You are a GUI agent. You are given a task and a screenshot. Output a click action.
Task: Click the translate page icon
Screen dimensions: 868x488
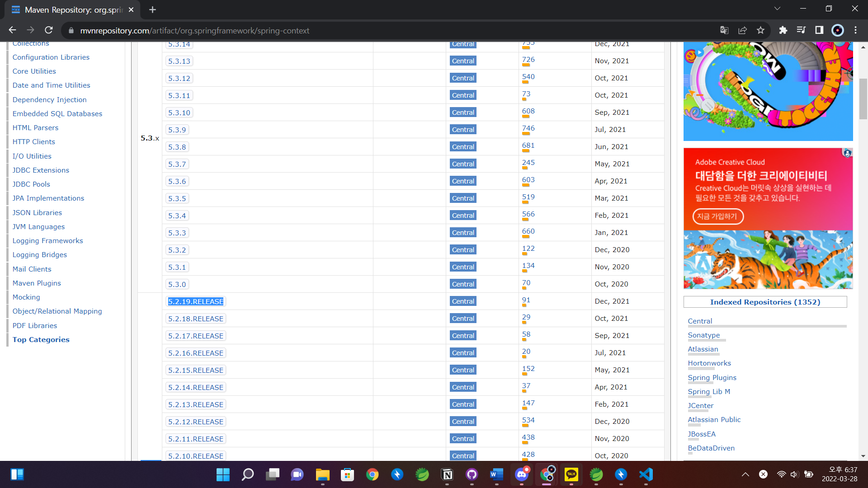tap(724, 30)
